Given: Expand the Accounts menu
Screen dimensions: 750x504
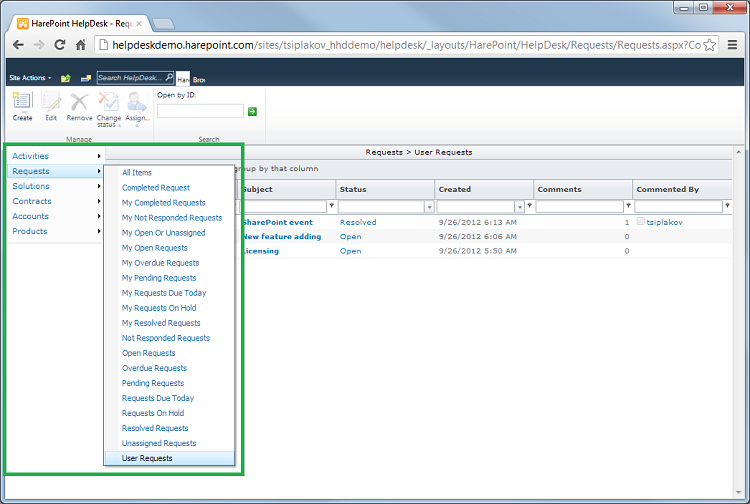Looking at the screenshot, I should pyautogui.click(x=55, y=216).
